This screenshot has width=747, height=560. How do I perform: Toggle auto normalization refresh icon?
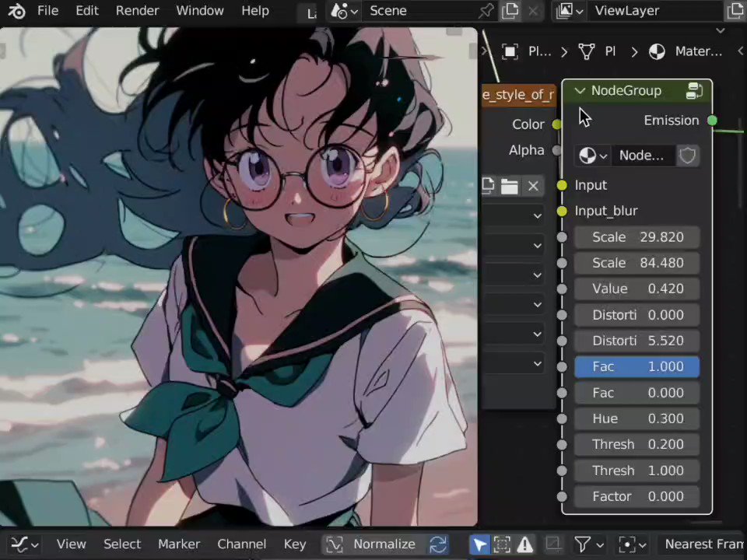tap(438, 544)
